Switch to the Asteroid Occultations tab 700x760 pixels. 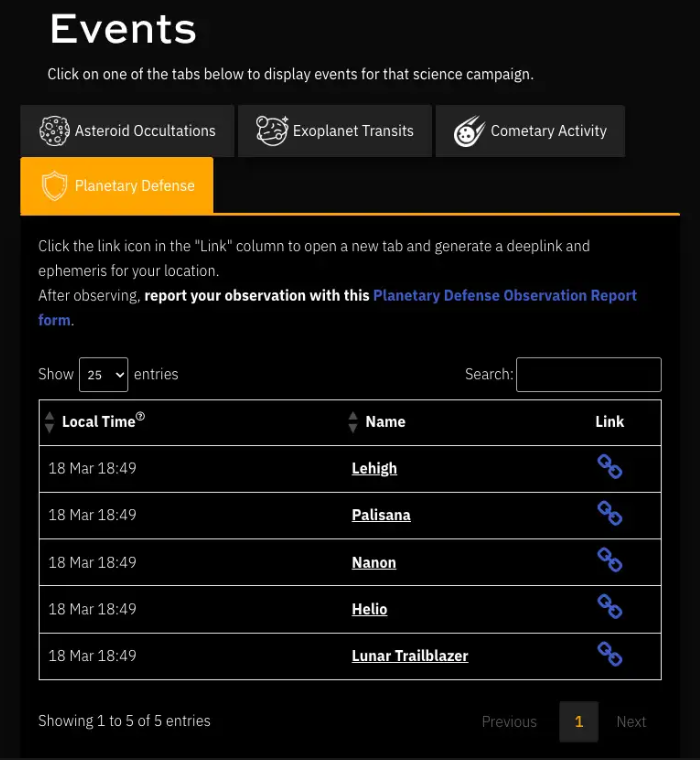click(127, 131)
